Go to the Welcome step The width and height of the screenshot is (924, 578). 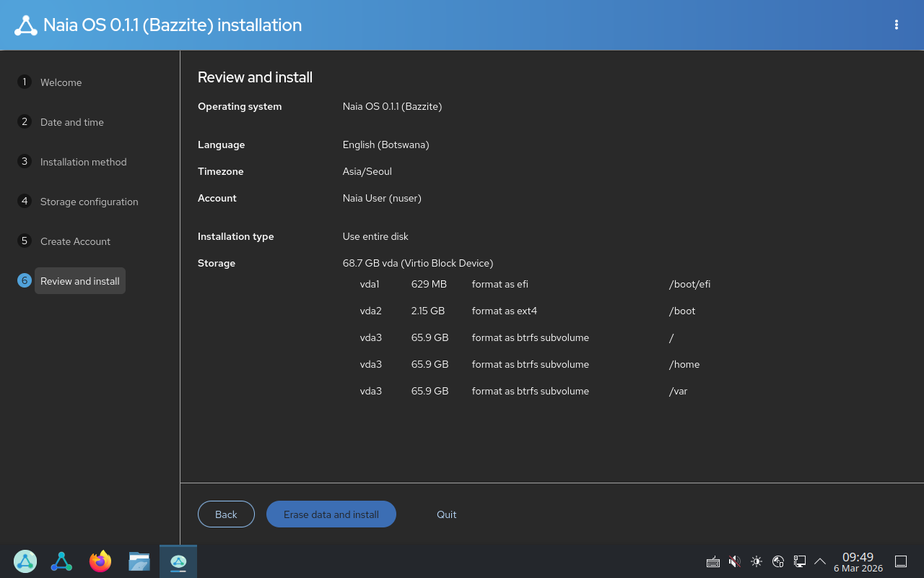click(61, 82)
